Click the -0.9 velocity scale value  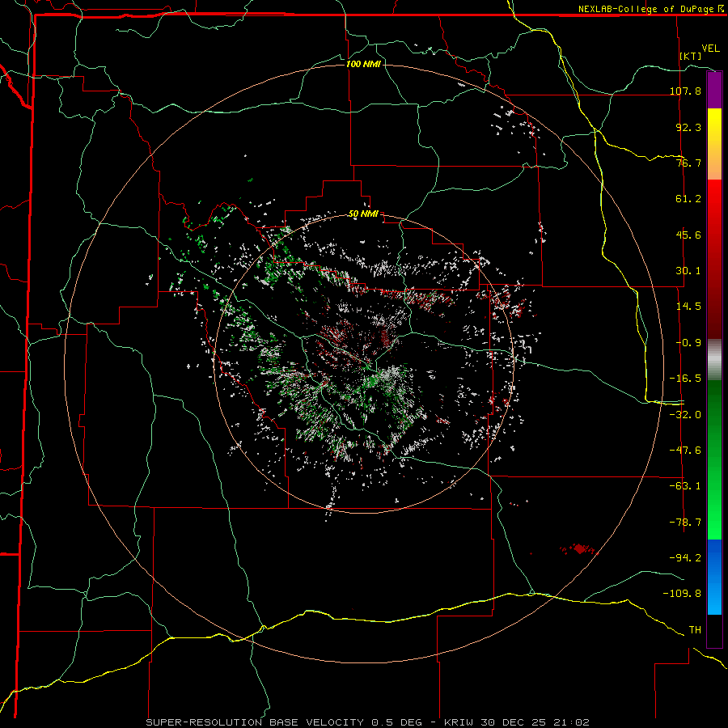point(688,343)
